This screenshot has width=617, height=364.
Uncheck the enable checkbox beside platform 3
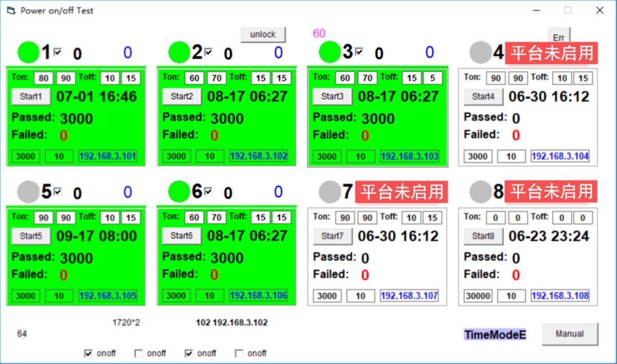(x=359, y=52)
